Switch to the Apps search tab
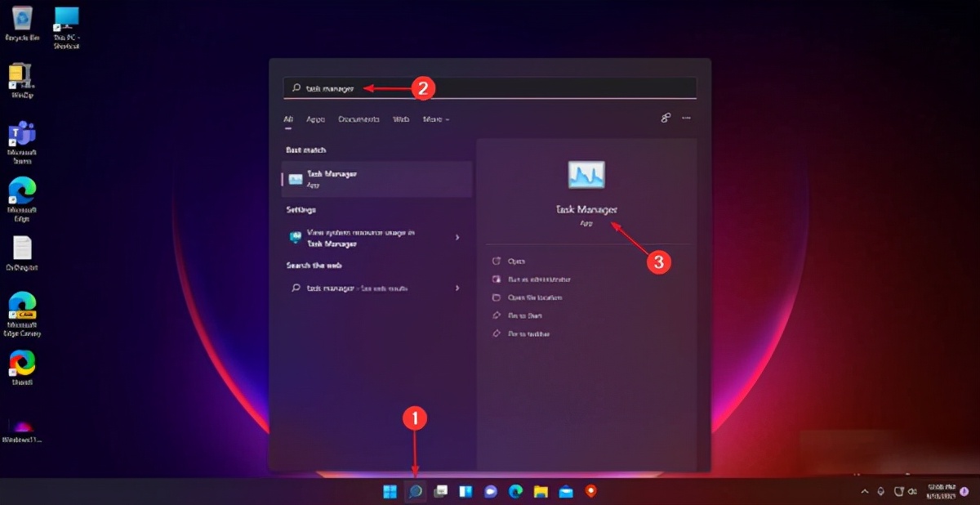 [x=316, y=118]
